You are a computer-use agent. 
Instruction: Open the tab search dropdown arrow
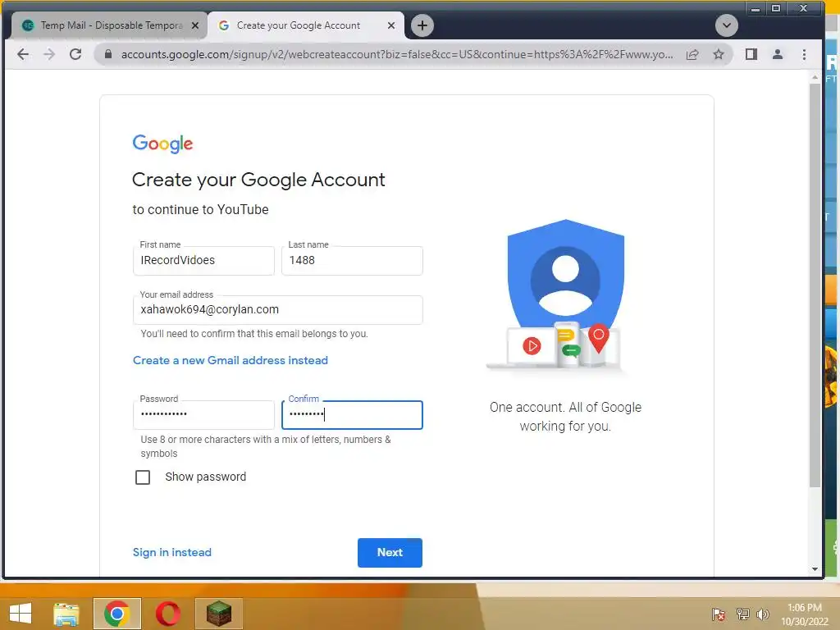coord(727,25)
